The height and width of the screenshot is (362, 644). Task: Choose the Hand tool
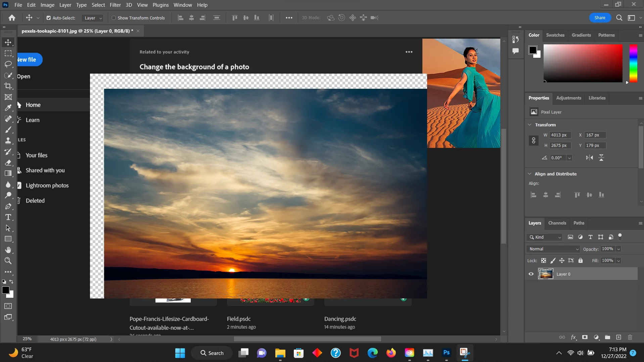8,250
